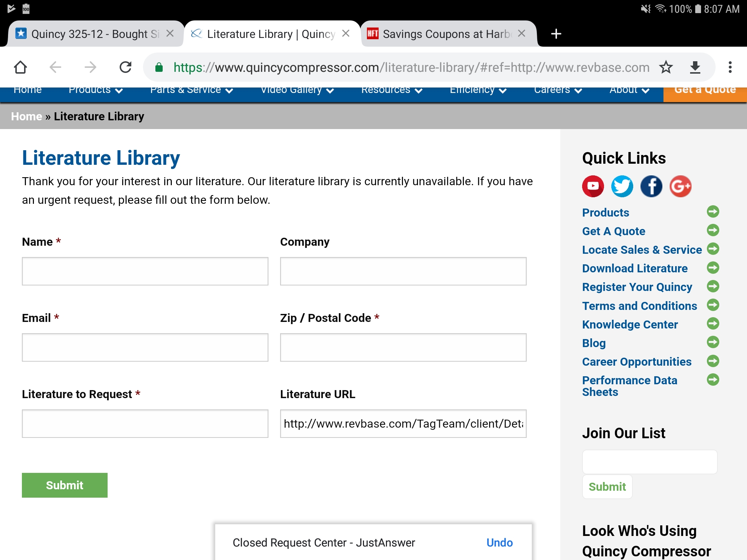Go back with the back arrow
This screenshot has width=747, height=560.
point(55,67)
